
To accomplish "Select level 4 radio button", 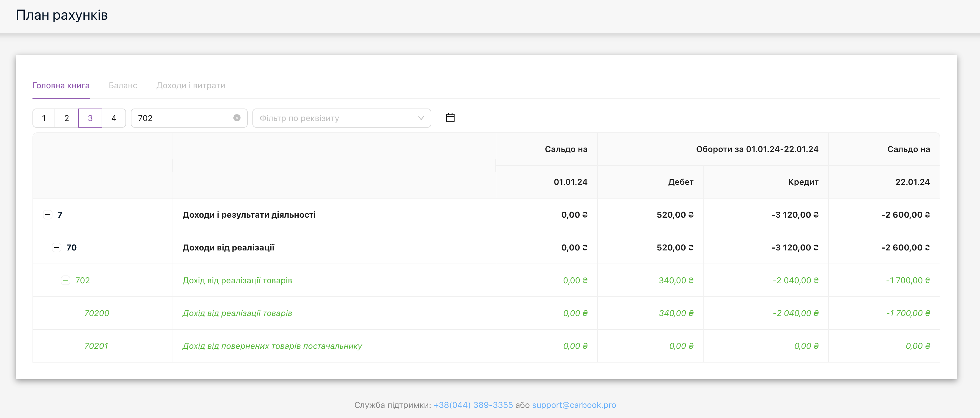I will (x=114, y=118).
